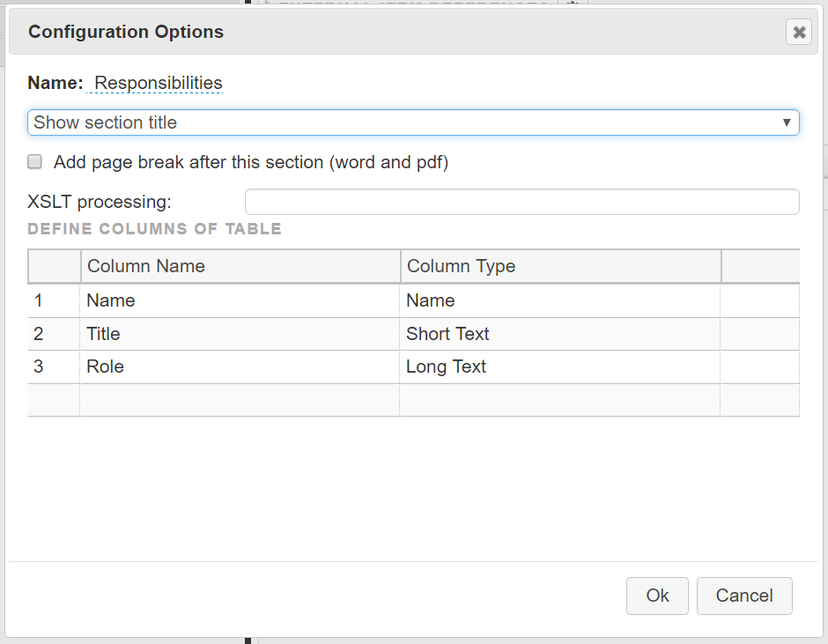Change the Short Text column type
The width and height of the screenshot is (828, 644).
[559, 334]
